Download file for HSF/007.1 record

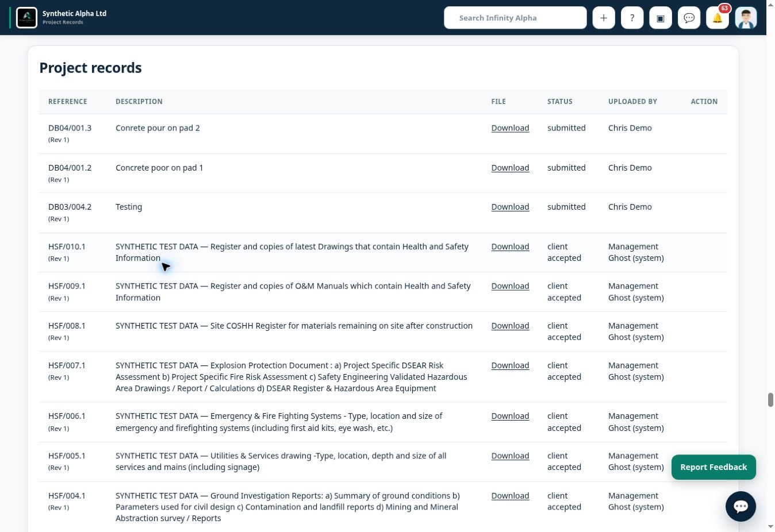tap(510, 365)
